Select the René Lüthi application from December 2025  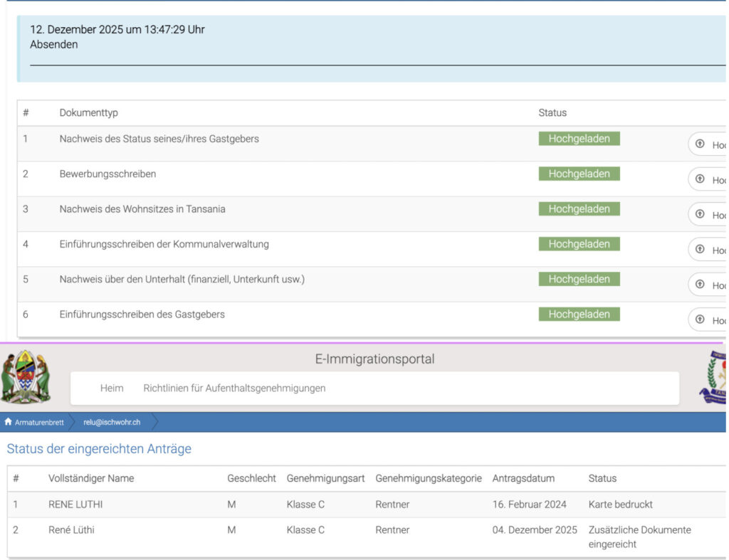tap(71, 530)
